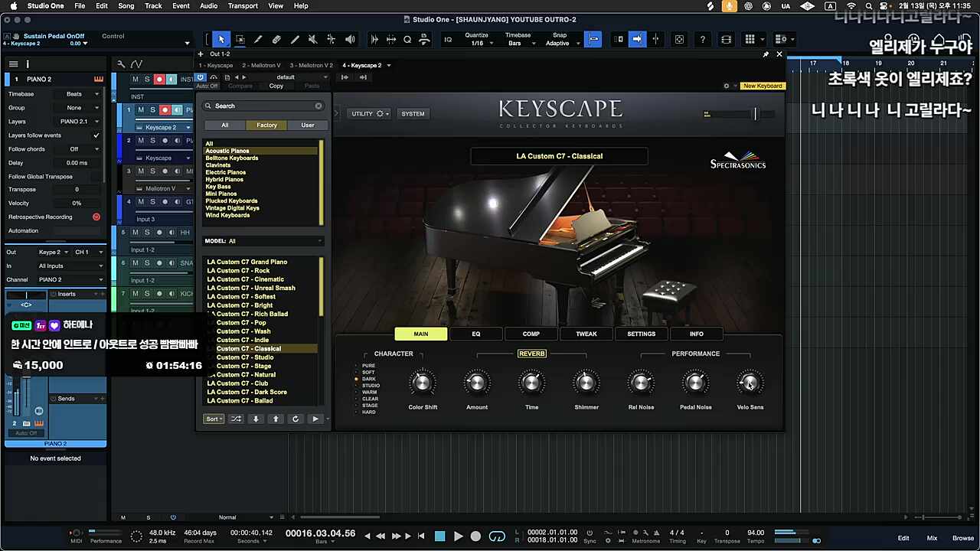Select the Mute tool

312,39
